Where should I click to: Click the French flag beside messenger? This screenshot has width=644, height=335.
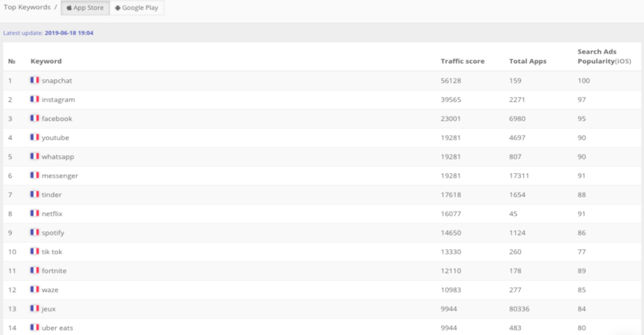(35, 175)
